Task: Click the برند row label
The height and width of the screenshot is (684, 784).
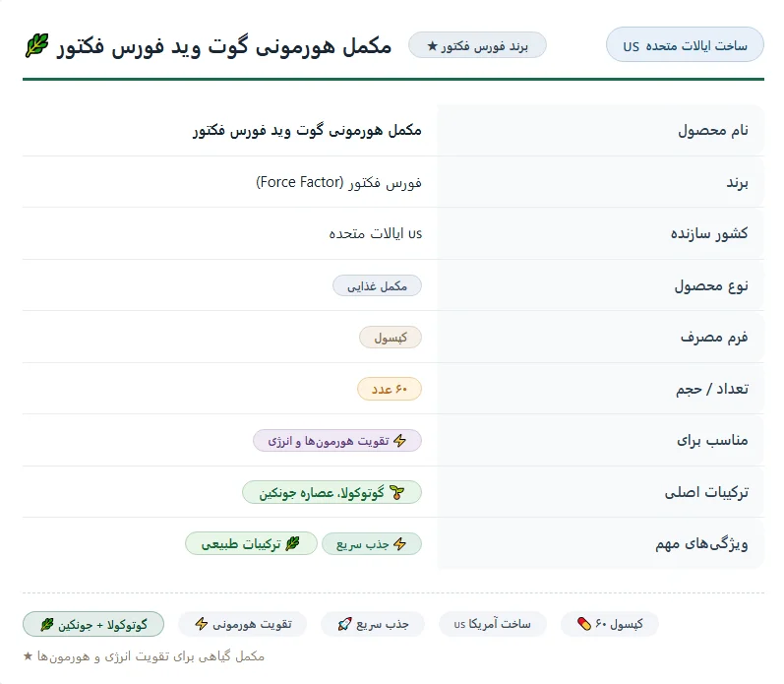Action: point(737,183)
